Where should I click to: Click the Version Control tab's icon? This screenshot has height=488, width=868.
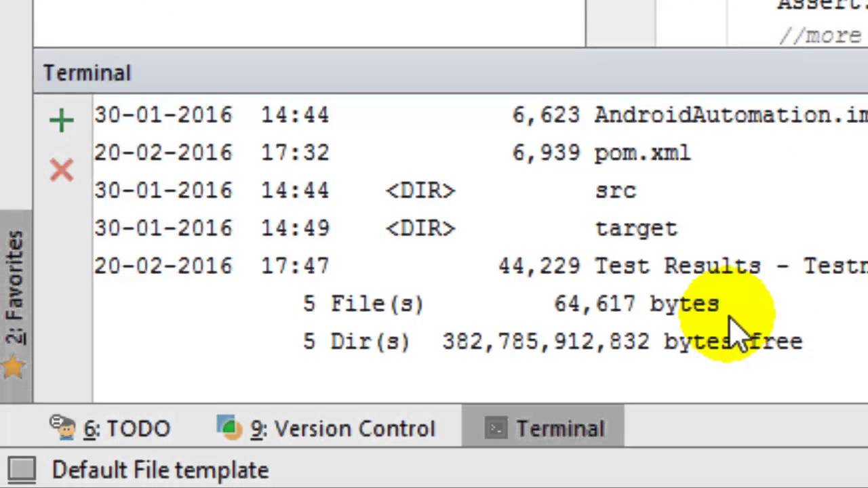(x=229, y=427)
